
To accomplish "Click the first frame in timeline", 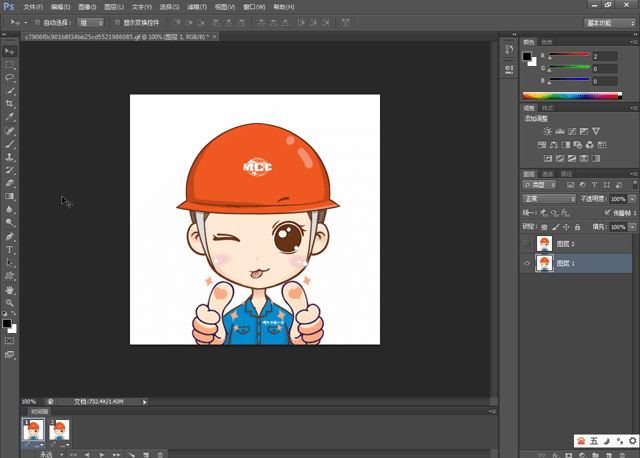I will [x=33, y=430].
